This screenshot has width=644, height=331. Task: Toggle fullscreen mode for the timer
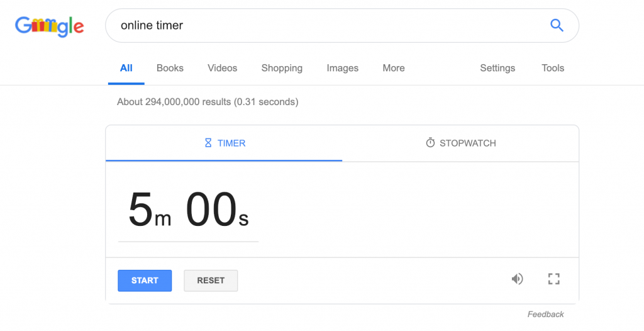coord(553,279)
